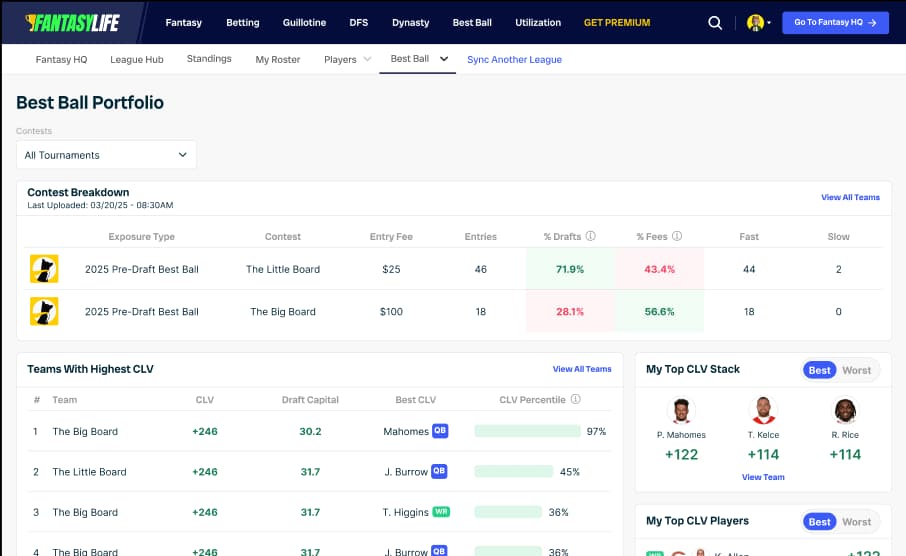Click the Sync Another League link
The height and width of the screenshot is (556, 906).
(514, 59)
